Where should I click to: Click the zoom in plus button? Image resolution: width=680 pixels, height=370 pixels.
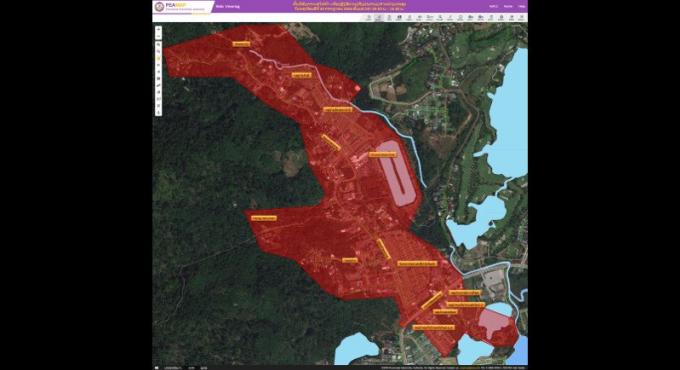pos(158,29)
